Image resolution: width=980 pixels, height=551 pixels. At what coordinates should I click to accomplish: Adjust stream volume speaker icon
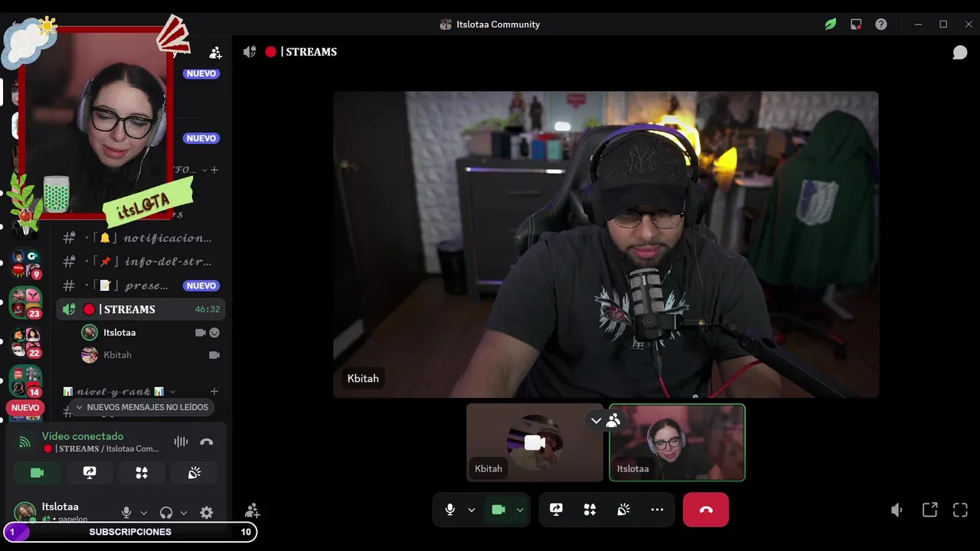[x=897, y=510]
